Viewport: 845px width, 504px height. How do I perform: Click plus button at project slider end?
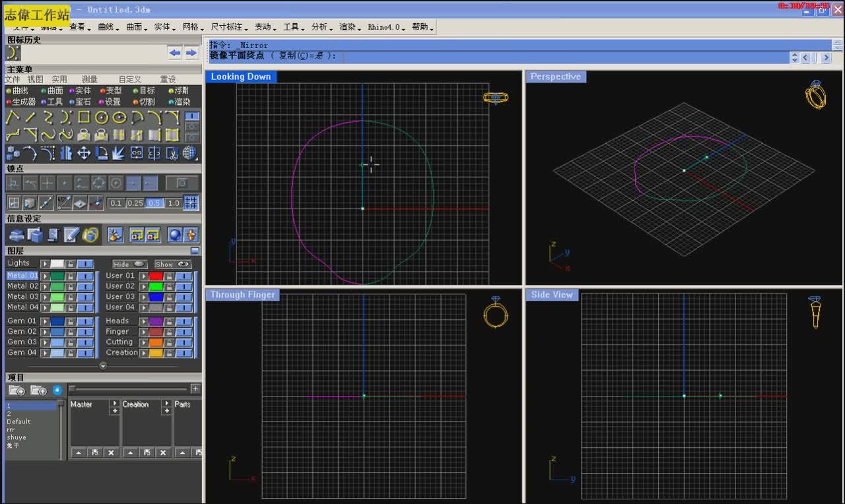tap(195, 389)
